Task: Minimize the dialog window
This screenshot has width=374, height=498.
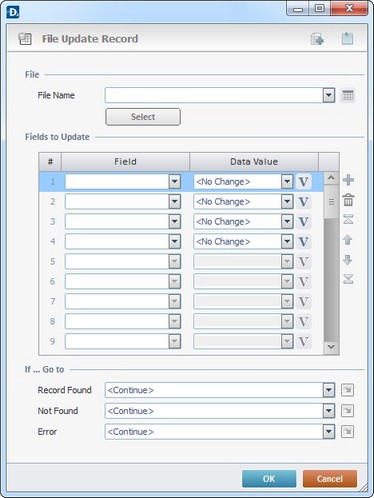Action: pyautogui.click(x=298, y=8)
